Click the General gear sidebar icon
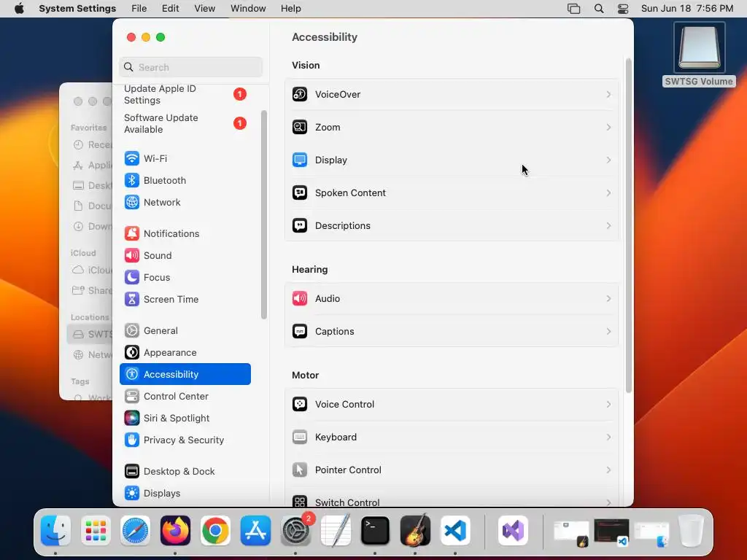 [x=132, y=331]
